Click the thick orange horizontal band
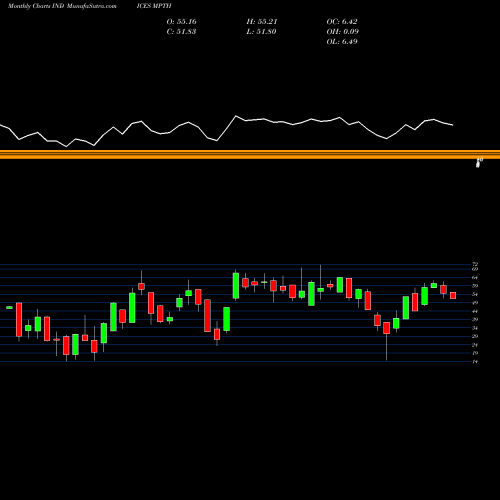Screen dimensions: 500x500 (x=250, y=154)
